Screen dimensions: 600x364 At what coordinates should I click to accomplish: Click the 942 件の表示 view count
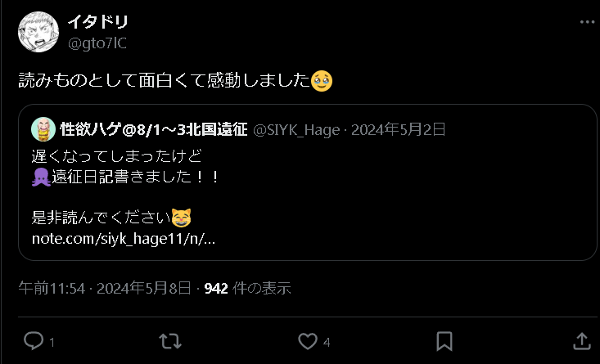(x=247, y=288)
